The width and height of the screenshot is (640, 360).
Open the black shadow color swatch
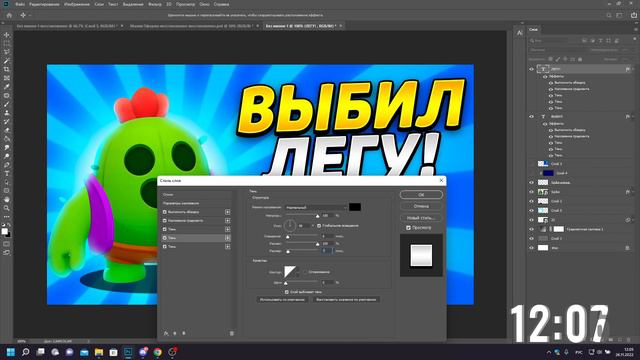click(x=355, y=207)
